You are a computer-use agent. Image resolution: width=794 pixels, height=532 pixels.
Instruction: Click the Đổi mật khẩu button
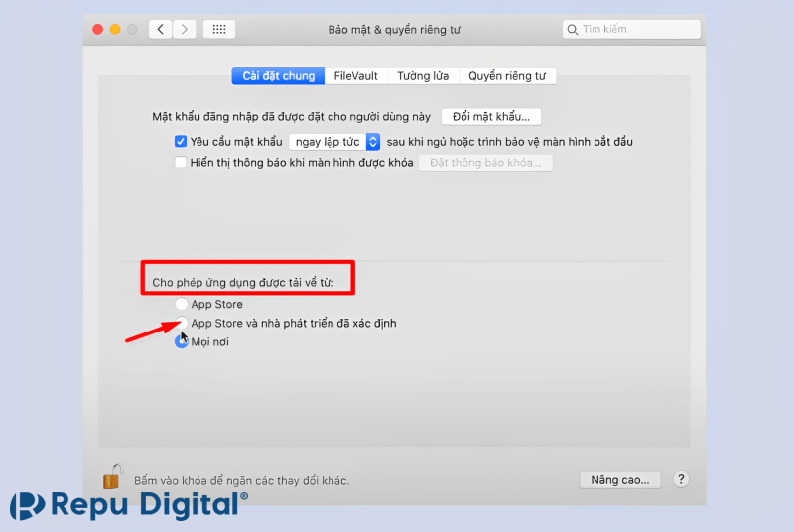click(x=490, y=117)
